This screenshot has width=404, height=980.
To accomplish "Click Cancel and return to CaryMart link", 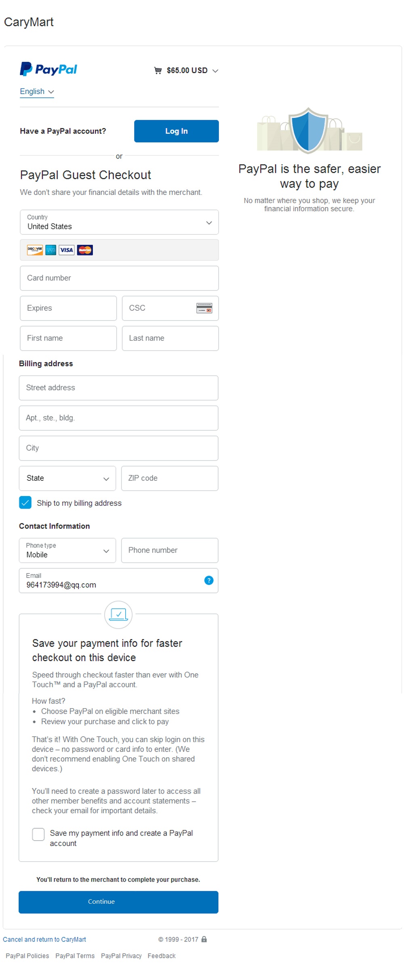I will point(44,939).
